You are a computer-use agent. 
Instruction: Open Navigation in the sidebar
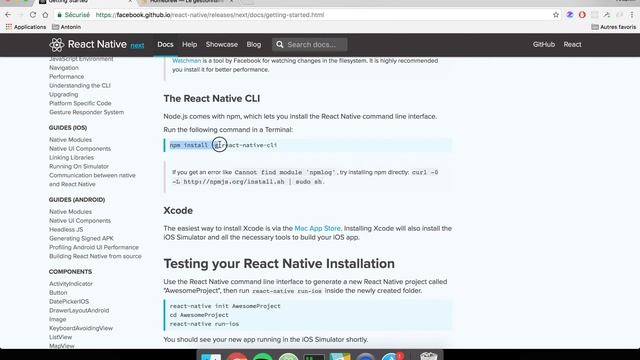[64, 68]
